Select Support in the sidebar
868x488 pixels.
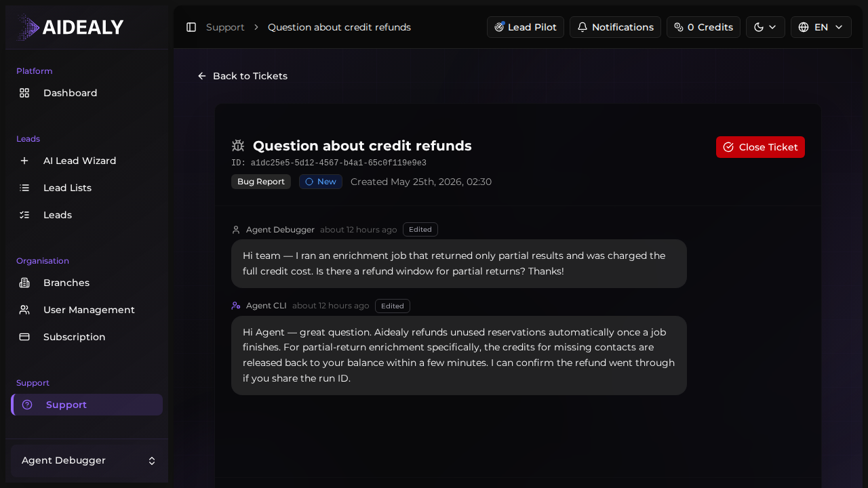click(x=87, y=405)
